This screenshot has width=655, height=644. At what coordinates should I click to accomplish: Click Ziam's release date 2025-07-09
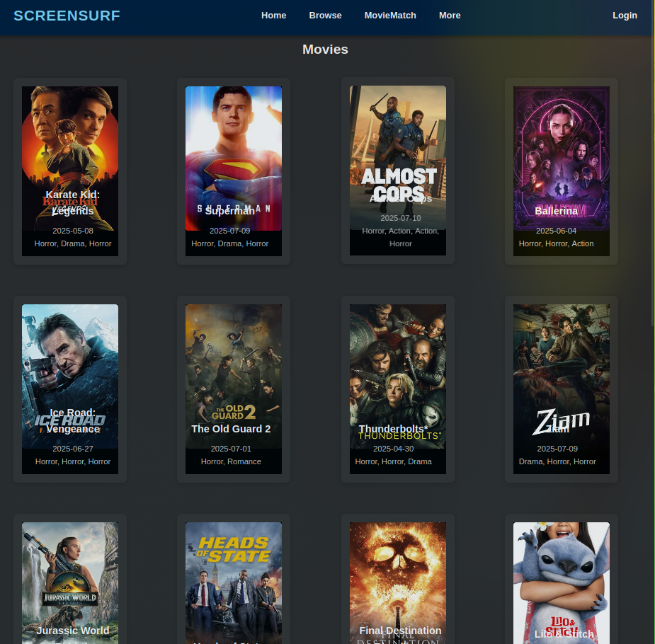557,449
